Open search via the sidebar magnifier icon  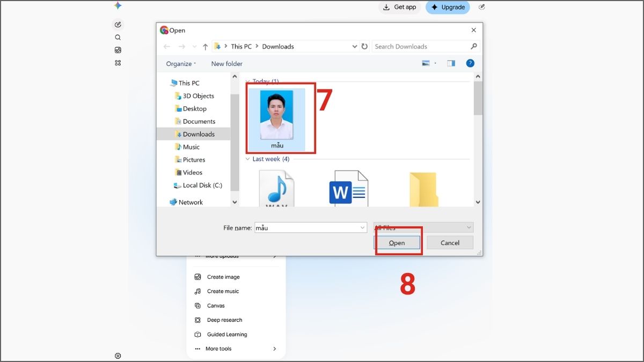118,38
